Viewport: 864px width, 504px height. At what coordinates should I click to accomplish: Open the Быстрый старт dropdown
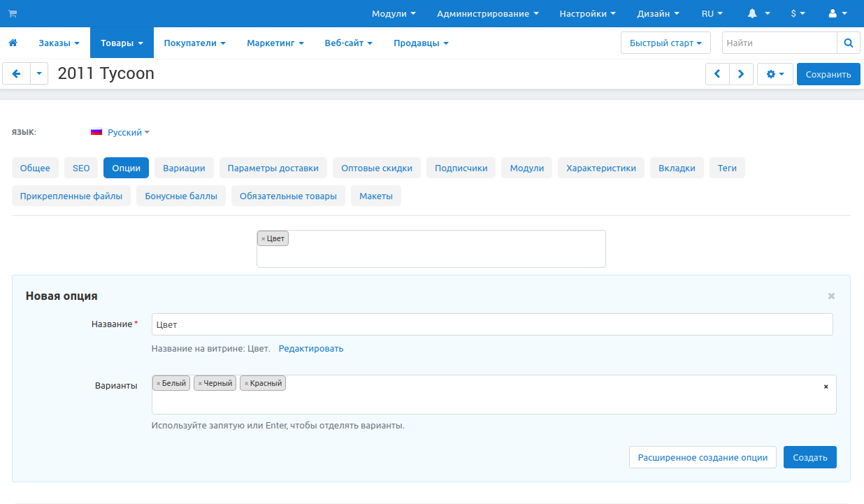tap(665, 43)
